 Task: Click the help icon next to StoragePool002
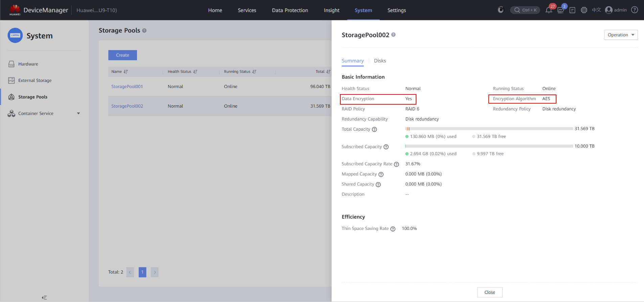coord(393,35)
